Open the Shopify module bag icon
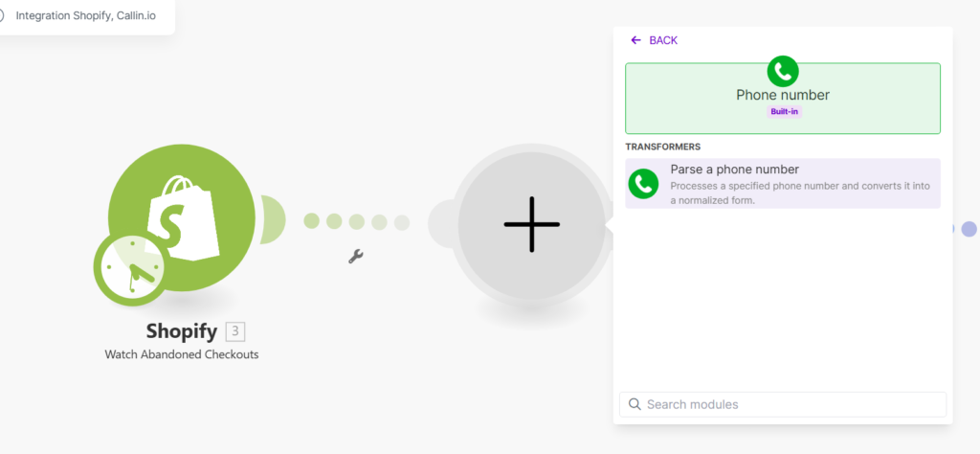 [182, 217]
